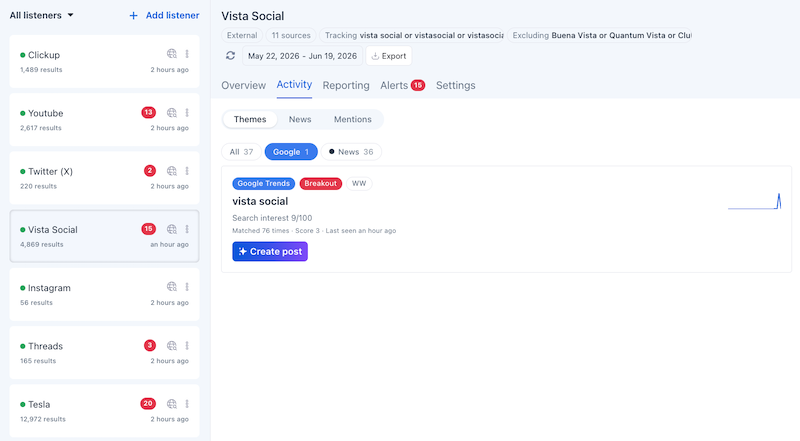Switch to the Overview tab
This screenshot has height=441, width=800.
243,85
